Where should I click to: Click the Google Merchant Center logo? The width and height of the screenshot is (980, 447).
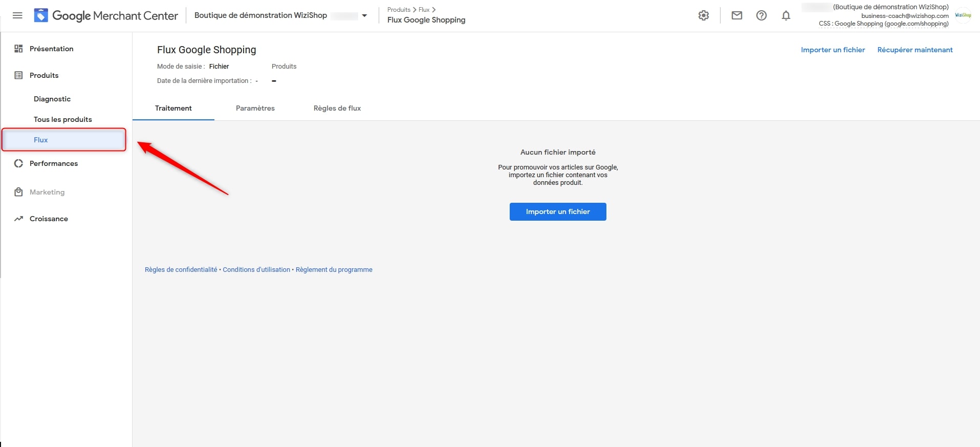tap(106, 15)
